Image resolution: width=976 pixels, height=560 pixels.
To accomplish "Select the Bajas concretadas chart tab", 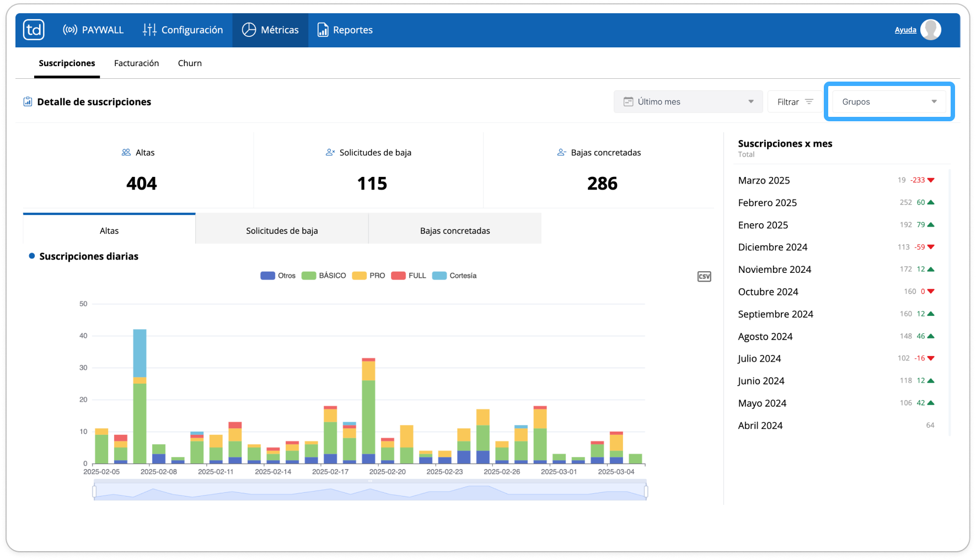I will coord(455,229).
